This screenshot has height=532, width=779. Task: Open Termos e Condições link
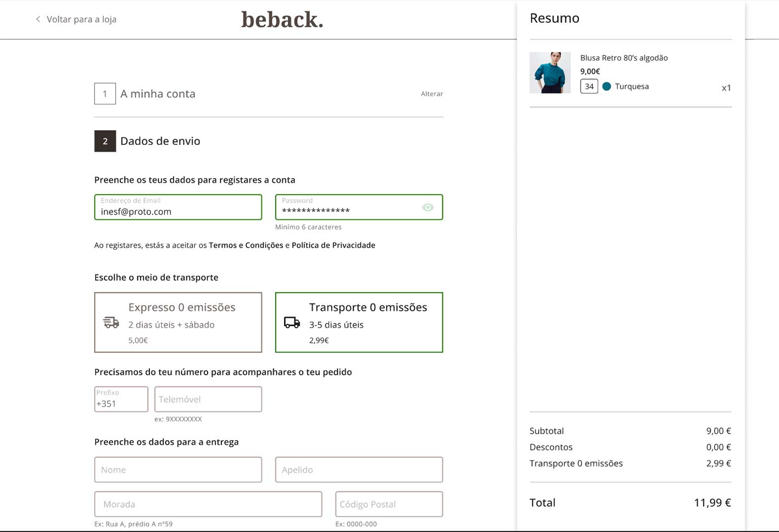click(x=246, y=245)
